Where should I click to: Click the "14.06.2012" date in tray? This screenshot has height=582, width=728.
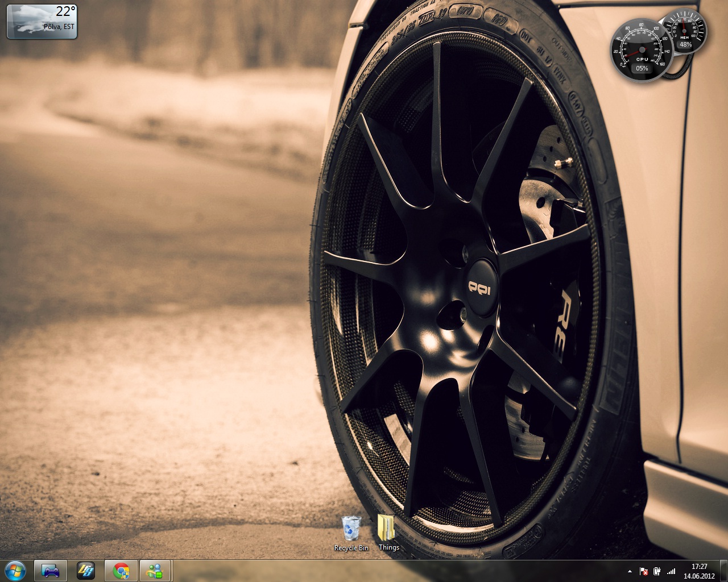pos(700,576)
